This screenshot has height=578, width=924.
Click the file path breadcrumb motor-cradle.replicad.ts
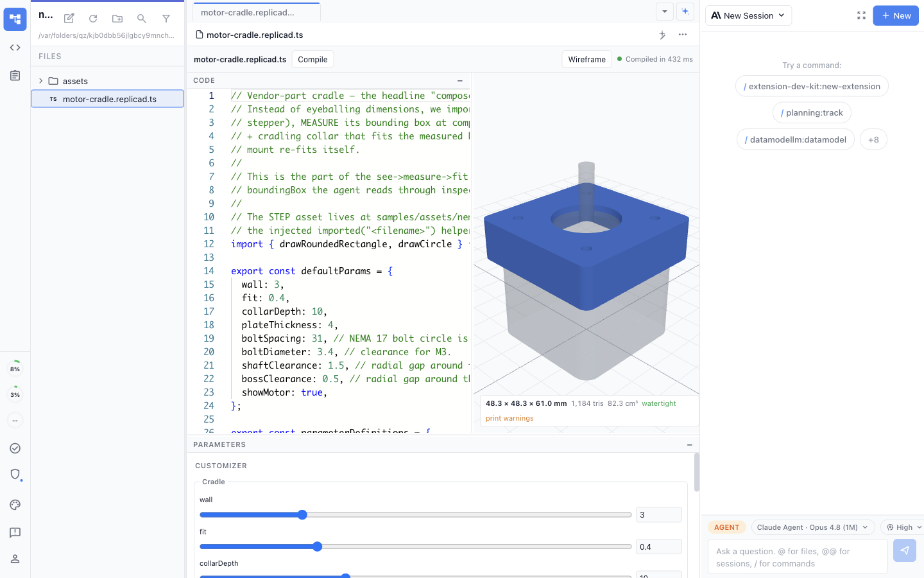click(x=255, y=35)
